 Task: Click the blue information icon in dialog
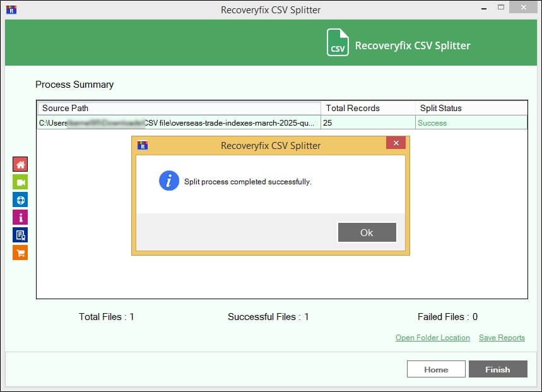coord(168,181)
